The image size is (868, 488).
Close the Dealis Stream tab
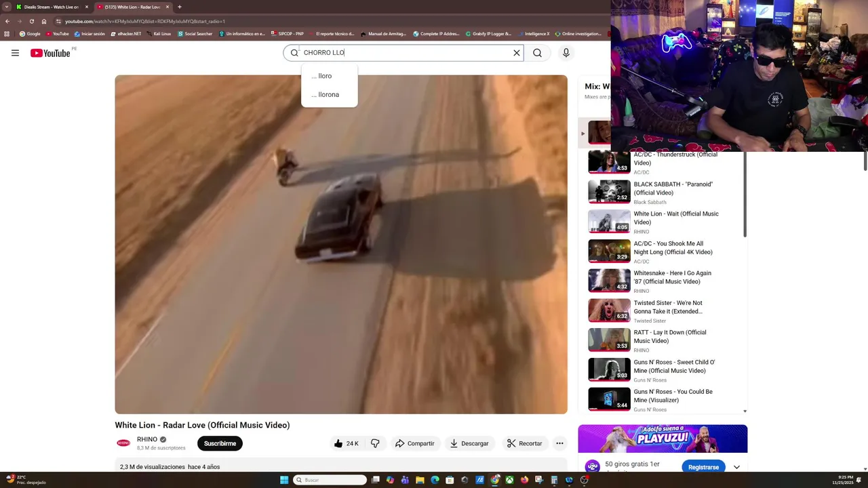(x=87, y=7)
